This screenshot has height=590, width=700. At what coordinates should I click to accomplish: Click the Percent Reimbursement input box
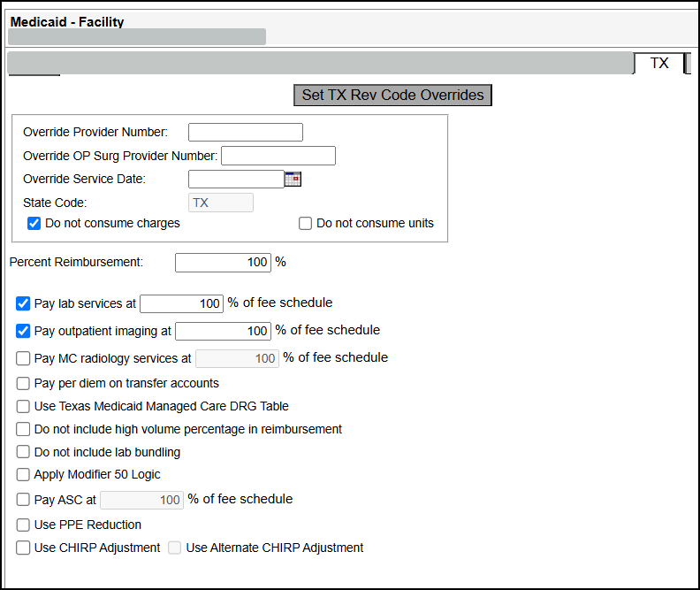pyautogui.click(x=223, y=263)
